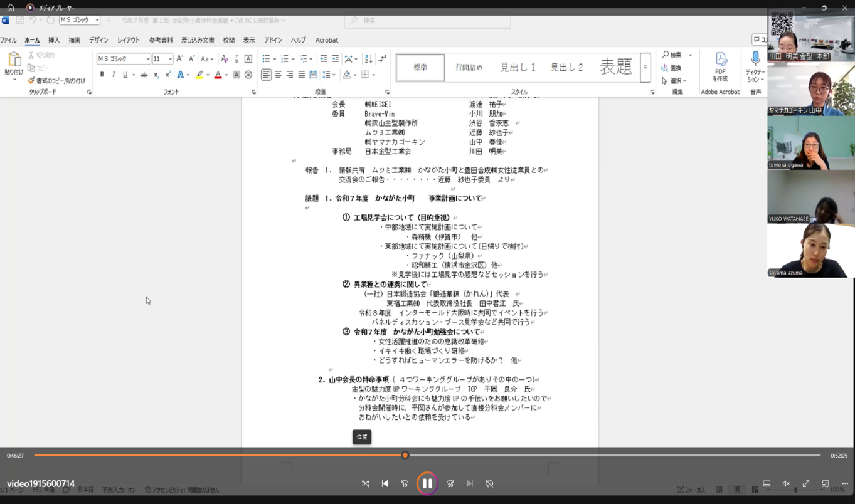Enable repeat playback
This screenshot has height=504, width=855.
(x=489, y=483)
